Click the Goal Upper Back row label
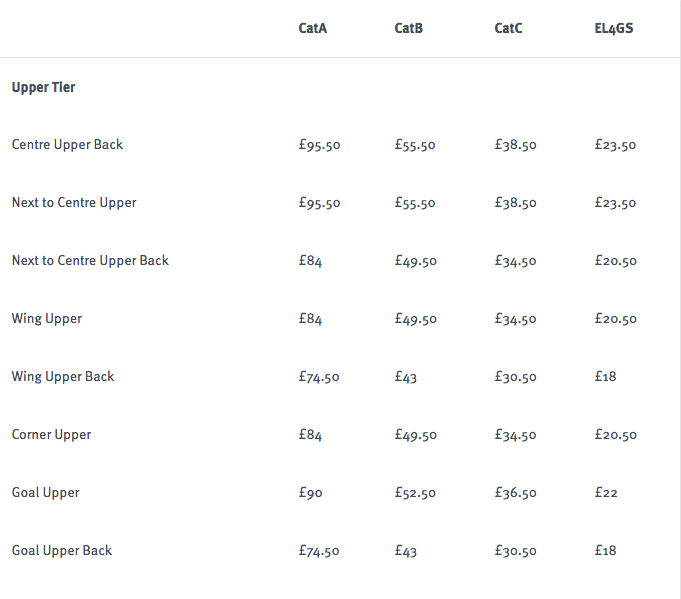Viewport: 681px width, 599px height. (62, 550)
